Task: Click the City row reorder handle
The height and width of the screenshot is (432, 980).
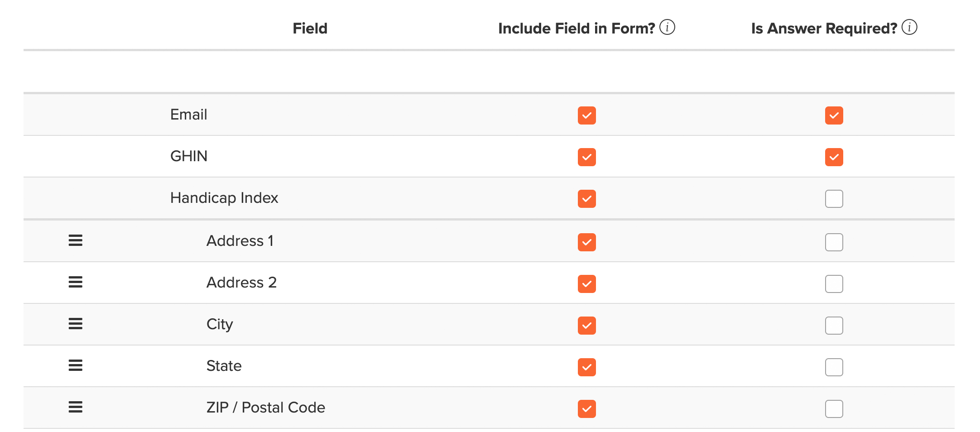Action: point(76,324)
